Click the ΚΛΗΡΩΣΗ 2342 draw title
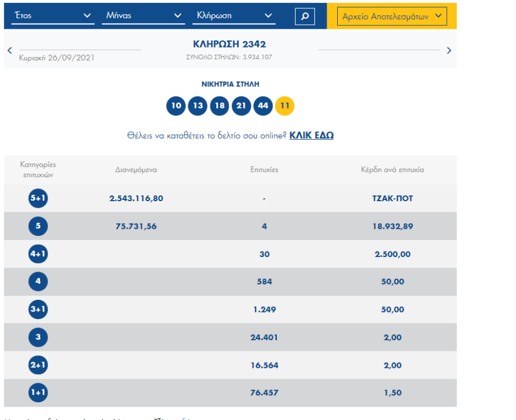516x420 pixels. click(x=229, y=44)
